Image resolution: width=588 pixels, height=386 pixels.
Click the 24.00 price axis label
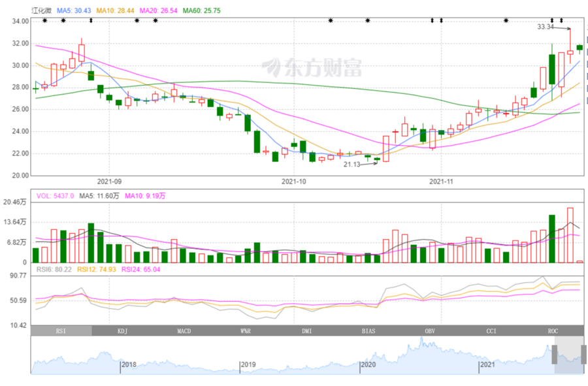click(20, 131)
